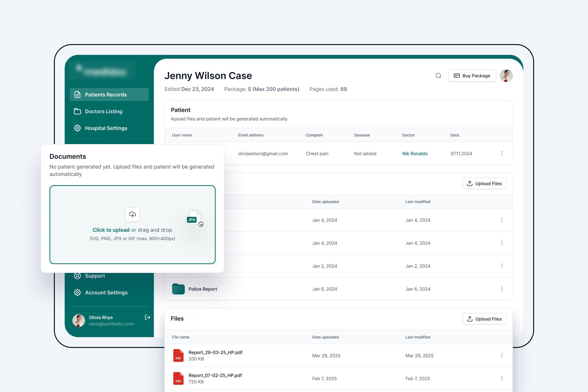The image size is (588, 392).
Task: Click the JPG file icon being dragged
Action: [x=194, y=218]
